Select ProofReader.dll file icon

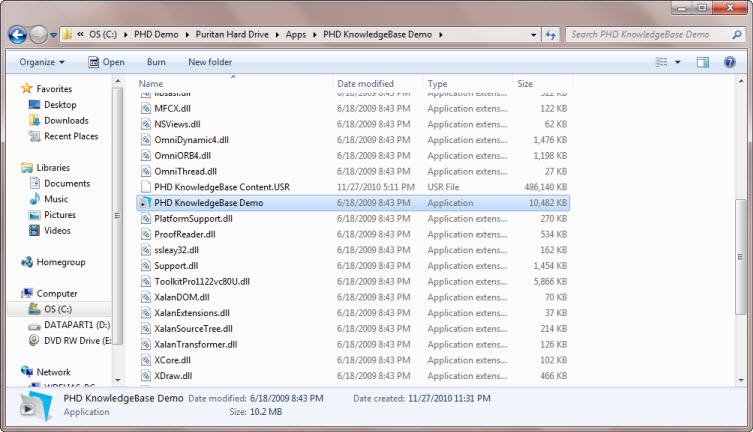[x=146, y=235]
